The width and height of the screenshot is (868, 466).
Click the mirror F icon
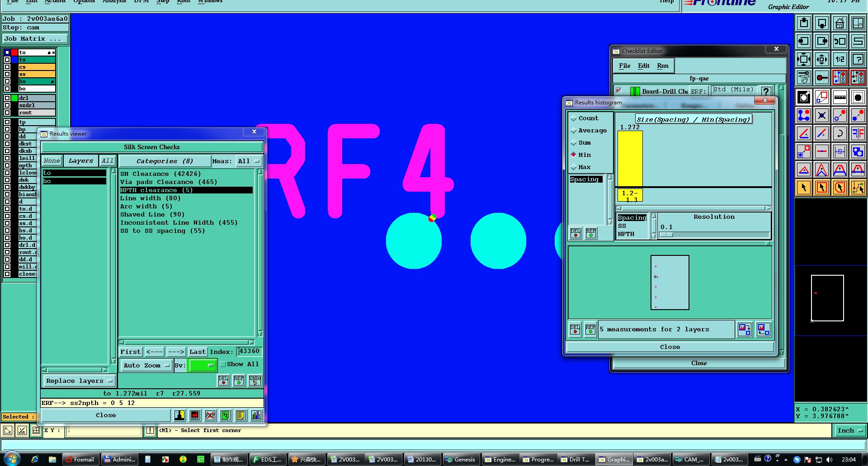[x=858, y=133]
